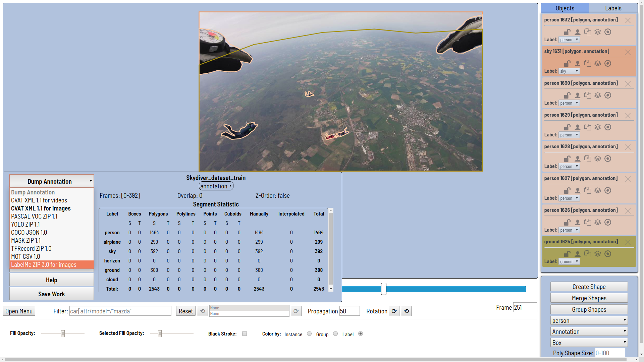
Task: Expand the annotation status dropdown under Skydiver_dataset_train
Action: [216, 186]
